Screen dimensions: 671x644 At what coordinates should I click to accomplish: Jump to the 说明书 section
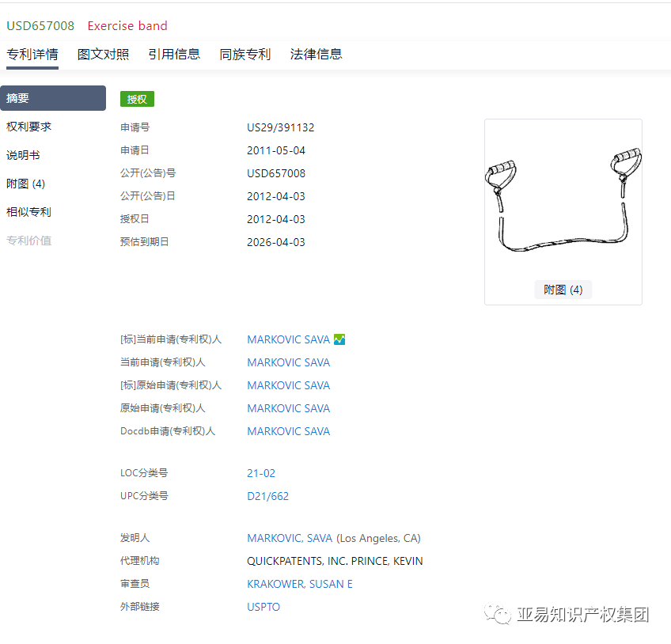click(24, 155)
